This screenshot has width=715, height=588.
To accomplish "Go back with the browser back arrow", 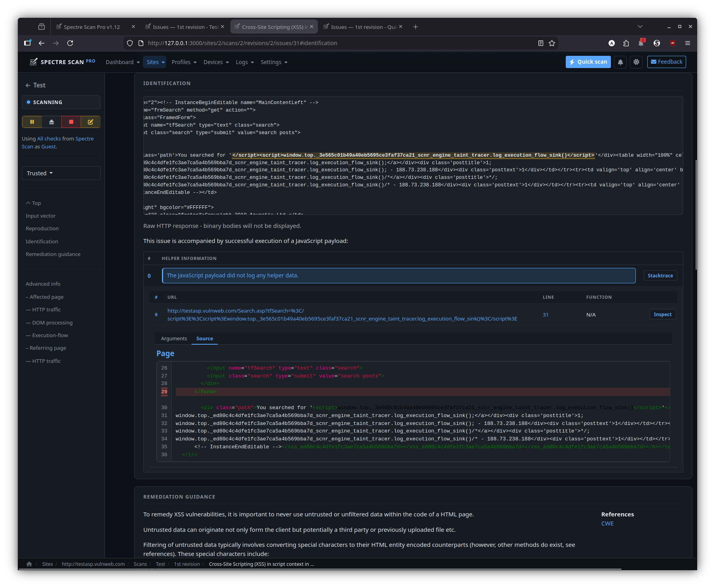I will coord(42,43).
